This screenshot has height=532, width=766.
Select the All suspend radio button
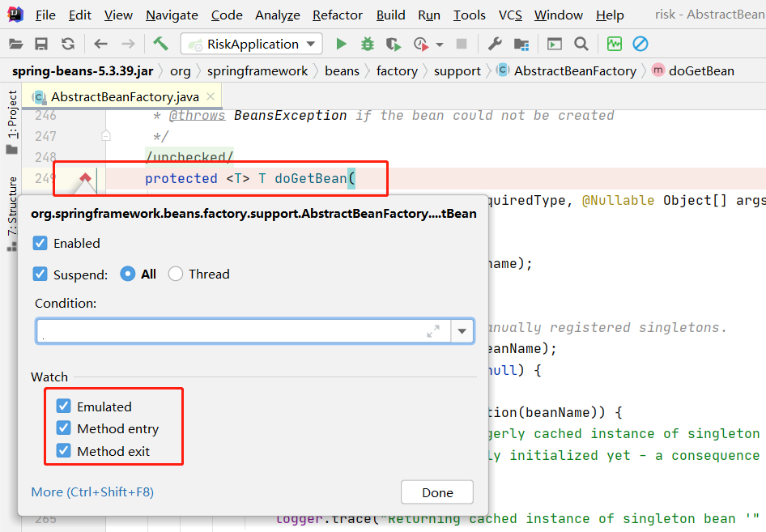(x=127, y=274)
